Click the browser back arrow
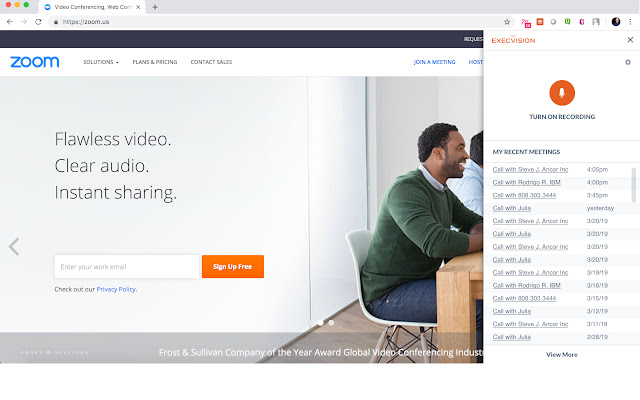The height and width of the screenshot is (400, 640). 10,22
